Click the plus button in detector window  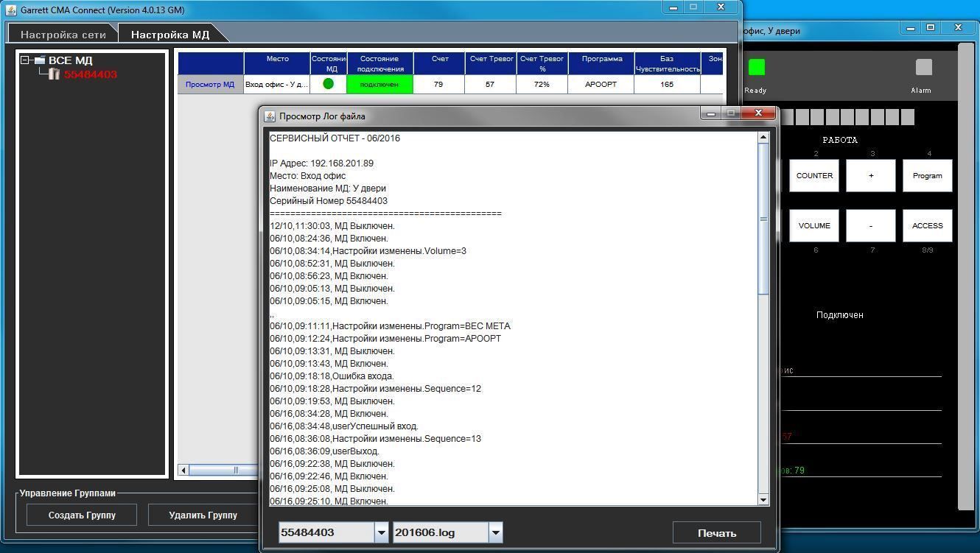point(871,176)
